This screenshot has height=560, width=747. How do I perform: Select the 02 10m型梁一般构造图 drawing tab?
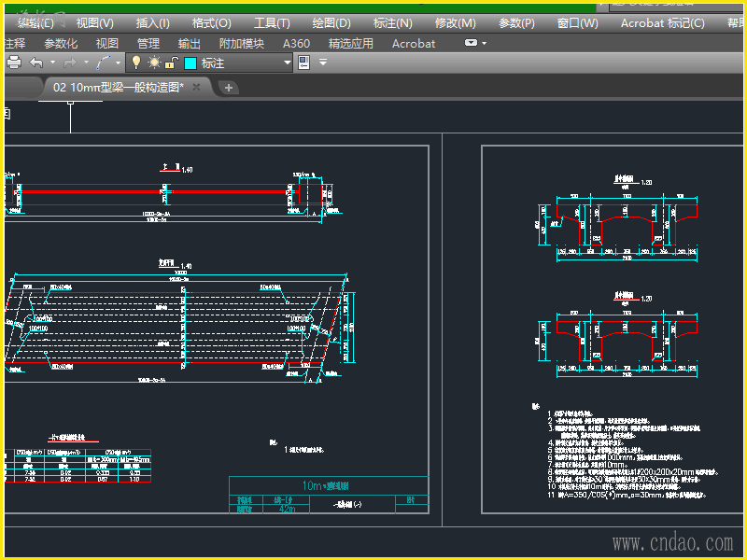click(117, 87)
